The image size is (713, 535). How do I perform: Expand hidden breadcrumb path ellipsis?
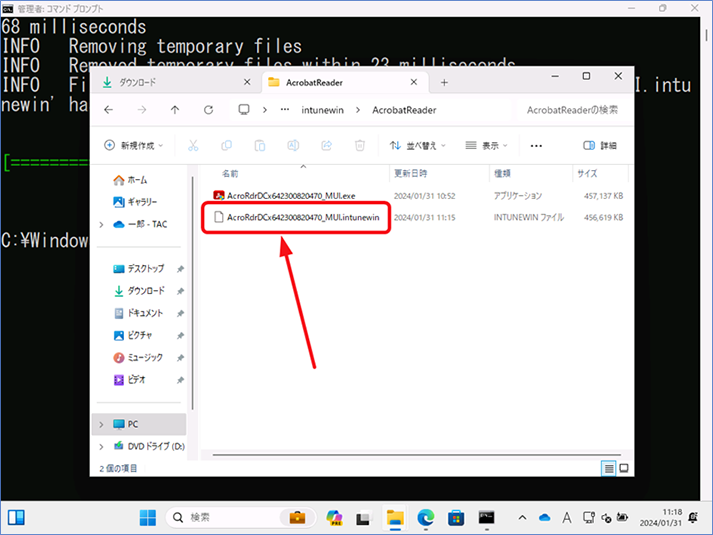point(285,110)
